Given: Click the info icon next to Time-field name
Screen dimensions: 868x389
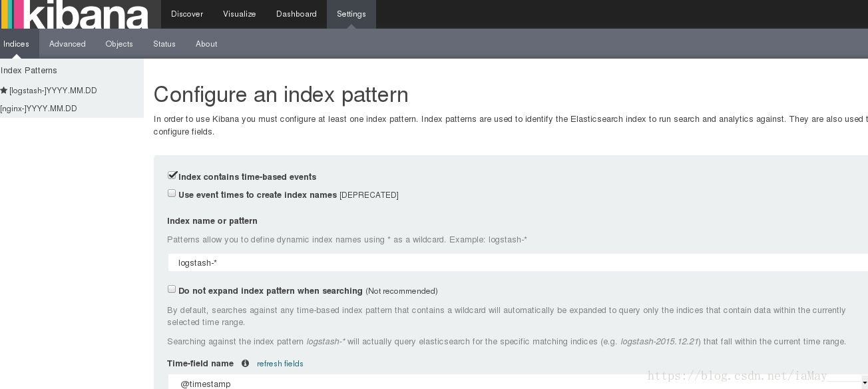Looking at the screenshot, I should 245,364.
